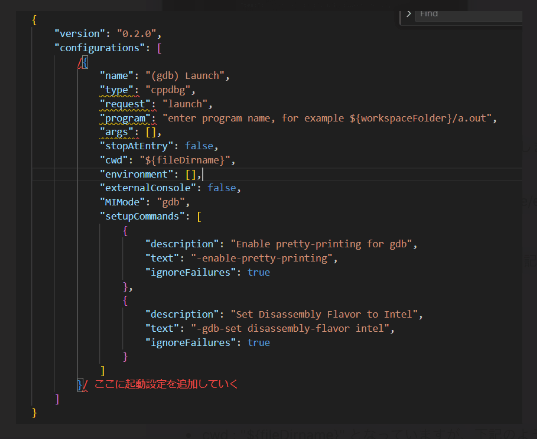Image resolution: width=537 pixels, height=439 pixels.
Task: Click the "type" key with warning underline
Action: (116, 90)
